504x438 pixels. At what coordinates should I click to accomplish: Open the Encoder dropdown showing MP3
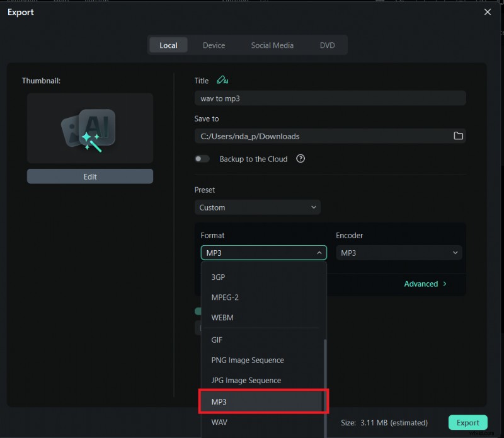point(398,253)
